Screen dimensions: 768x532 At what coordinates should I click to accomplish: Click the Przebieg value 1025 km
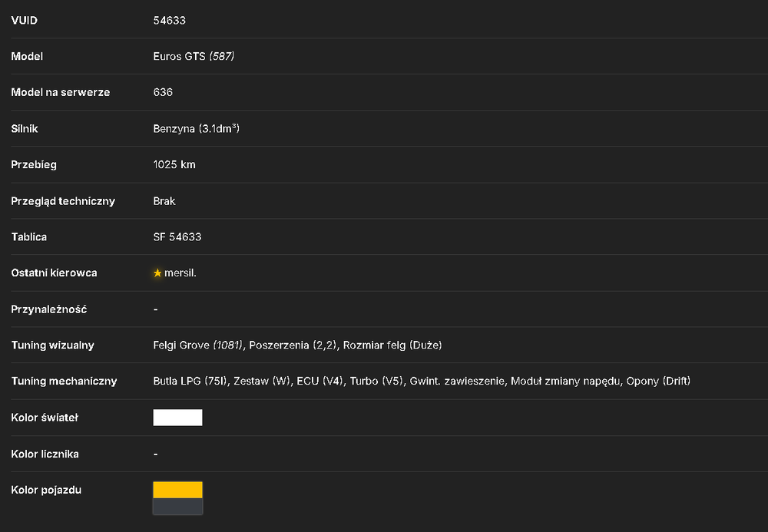[x=174, y=164]
